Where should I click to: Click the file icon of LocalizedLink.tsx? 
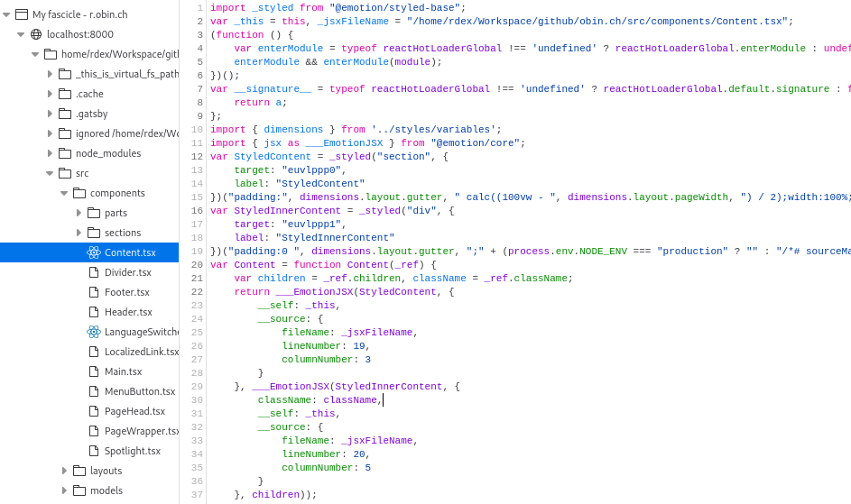point(94,352)
